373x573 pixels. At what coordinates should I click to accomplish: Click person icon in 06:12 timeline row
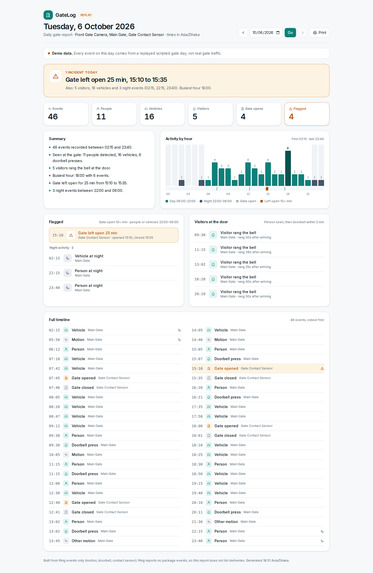tap(66, 349)
